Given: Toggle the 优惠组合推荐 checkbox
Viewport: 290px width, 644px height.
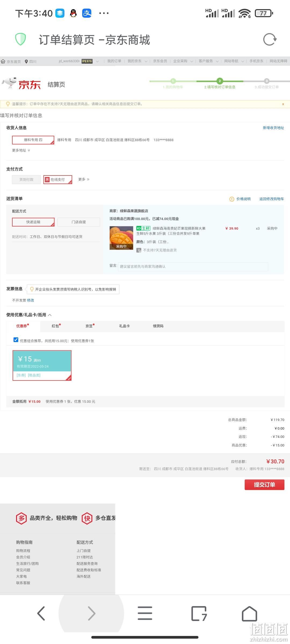Looking at the screenshot, I should click(16, 340).
